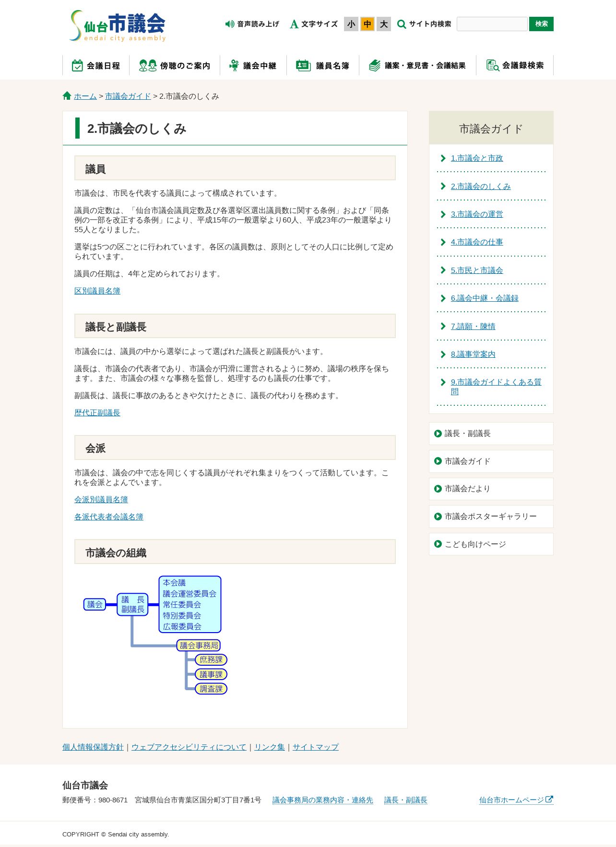Click the 市議会の組織 organization chart image

coord(155,635)
